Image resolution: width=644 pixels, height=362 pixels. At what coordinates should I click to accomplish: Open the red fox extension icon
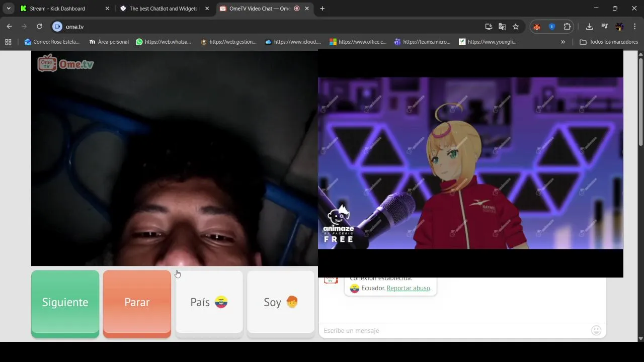click(x=537, y=27)
